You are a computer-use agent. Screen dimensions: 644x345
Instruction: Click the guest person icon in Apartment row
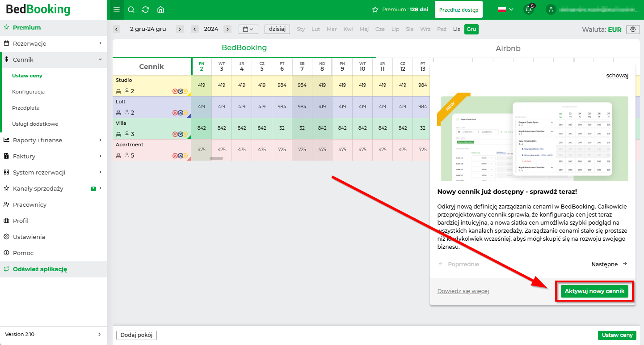(x=127, y=156)
